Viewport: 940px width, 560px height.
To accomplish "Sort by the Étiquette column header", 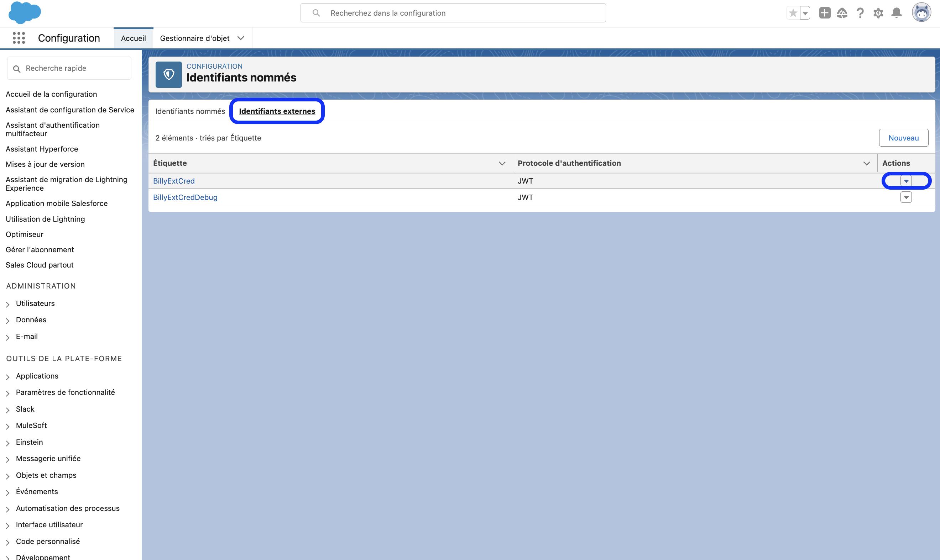I will click(x=170, y=163).
